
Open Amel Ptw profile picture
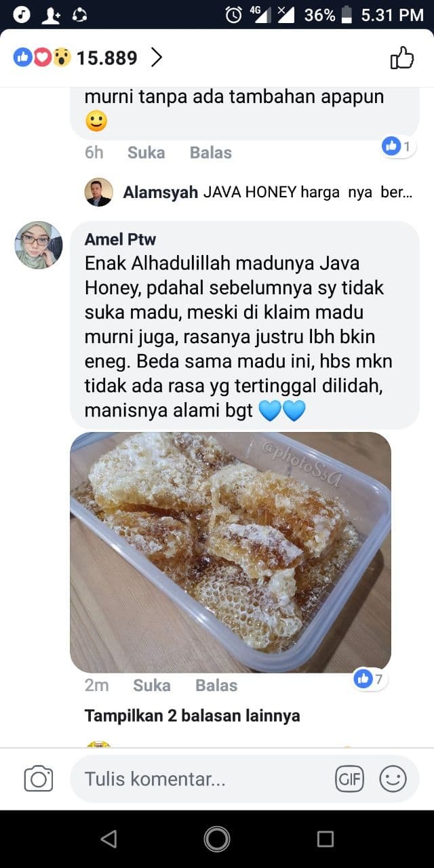pyautogui.click(x=39, y=245)
